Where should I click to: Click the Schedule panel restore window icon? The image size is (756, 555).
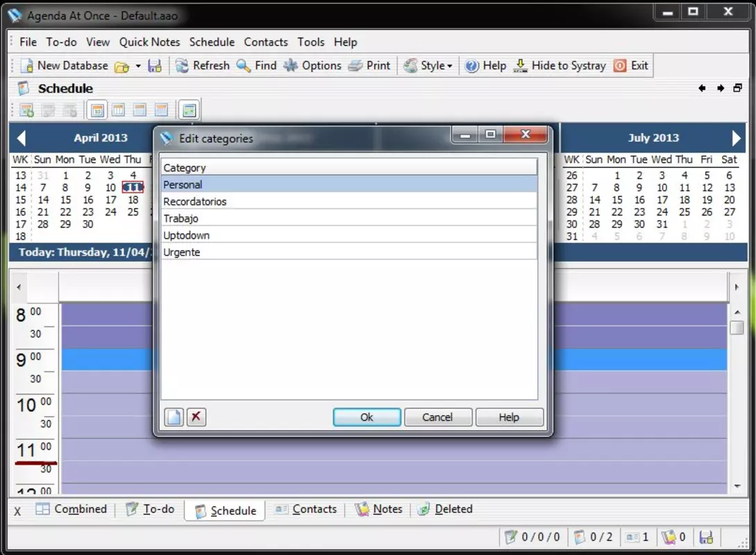click(x=738, y=88)
